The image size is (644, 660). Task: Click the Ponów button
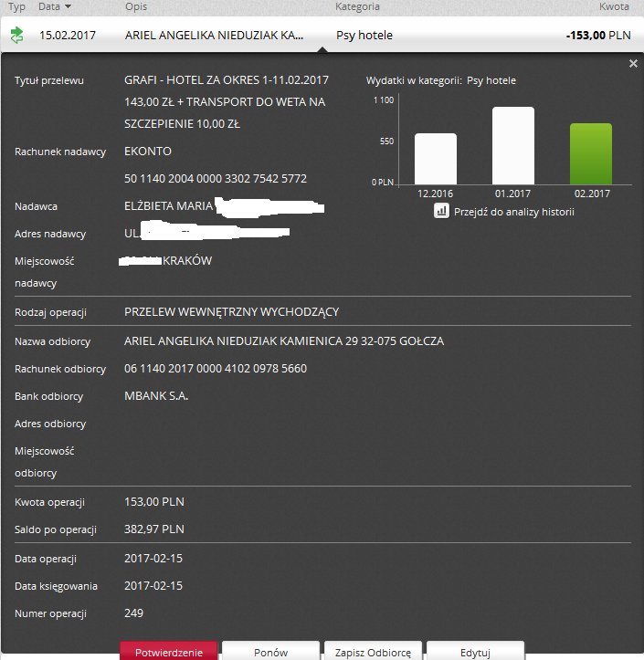(x=271, y=652)
